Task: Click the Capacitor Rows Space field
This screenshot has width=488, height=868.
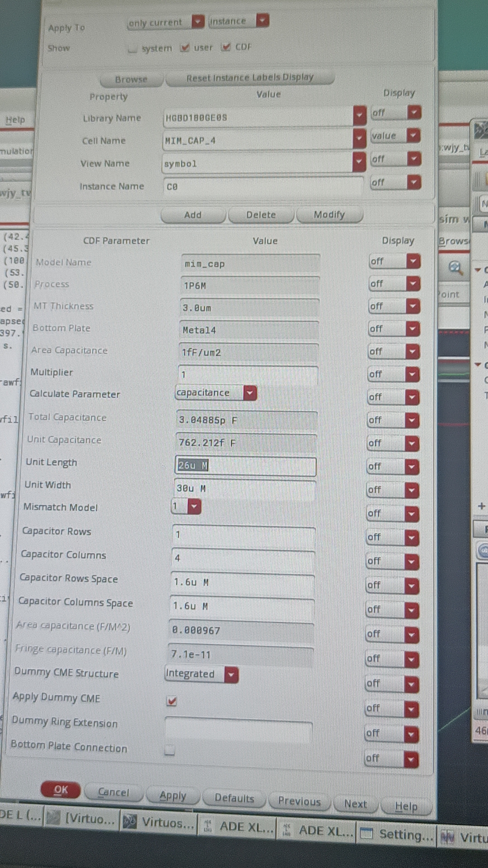Action: (x=242, y=582)
